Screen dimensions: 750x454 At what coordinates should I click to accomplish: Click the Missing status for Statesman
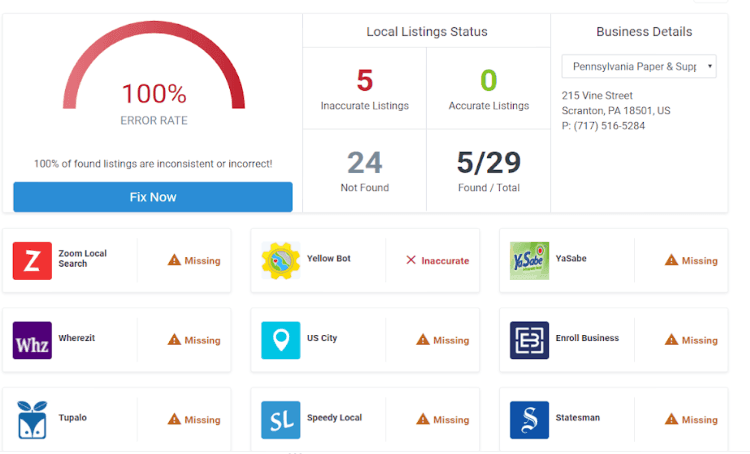point(691,420)
